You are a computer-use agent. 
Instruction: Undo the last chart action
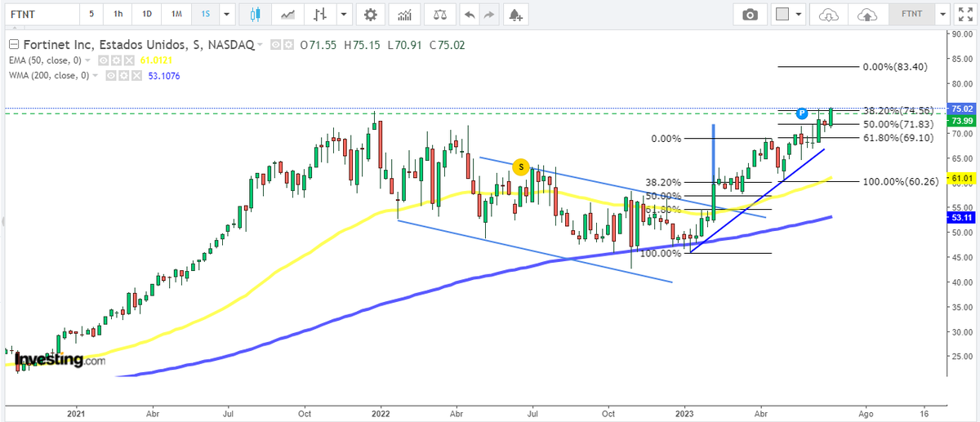click(469, 14)
